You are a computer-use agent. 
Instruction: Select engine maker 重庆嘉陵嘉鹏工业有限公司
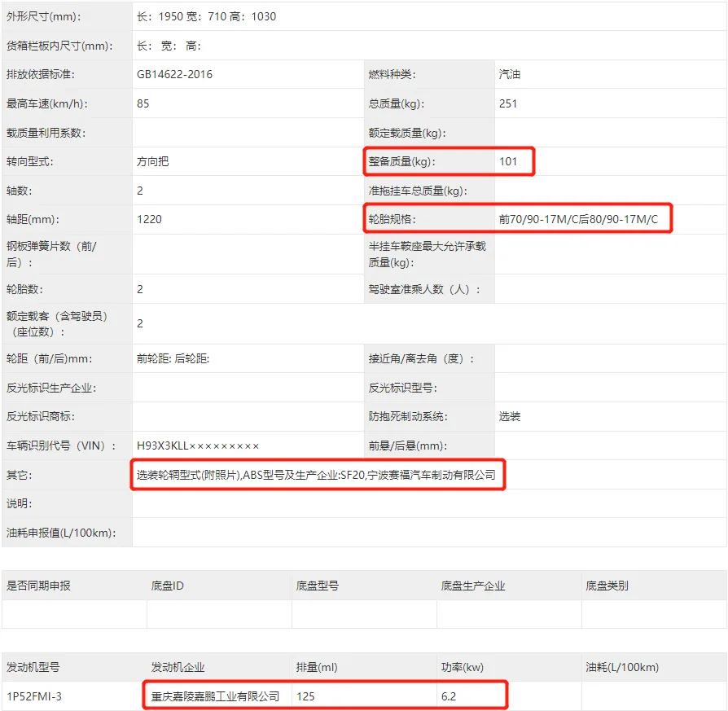(216, 696)
